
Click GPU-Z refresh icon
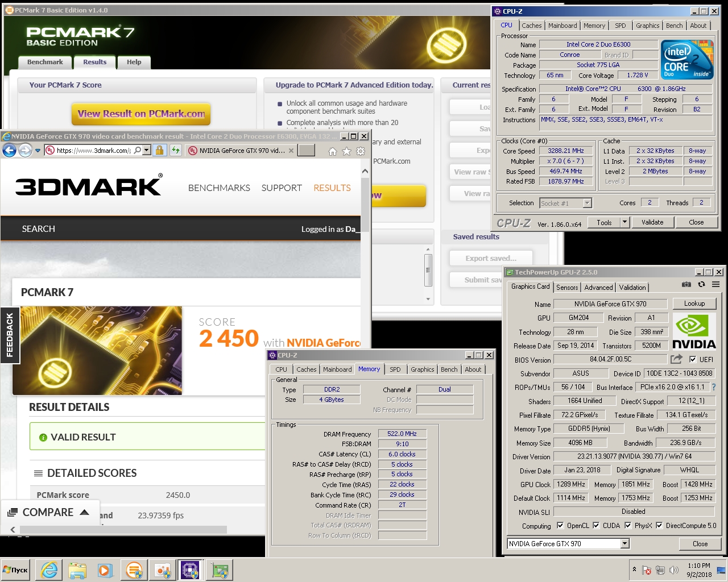(x=701, y=284)
